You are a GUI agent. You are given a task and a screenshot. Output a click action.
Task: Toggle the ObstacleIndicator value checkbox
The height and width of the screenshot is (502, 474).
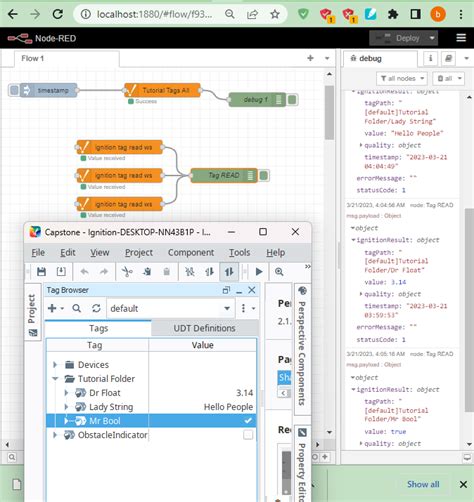[248, 435]
